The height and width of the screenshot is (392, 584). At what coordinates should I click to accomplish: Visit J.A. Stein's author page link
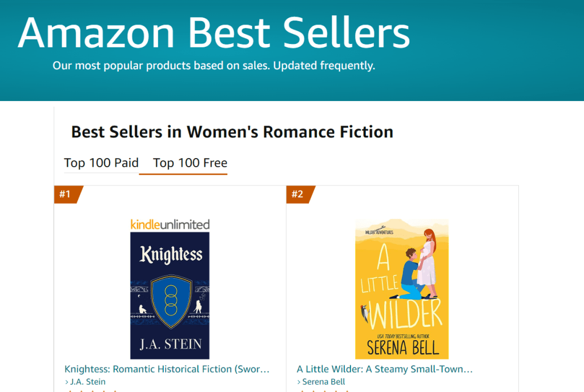point(87,382)
